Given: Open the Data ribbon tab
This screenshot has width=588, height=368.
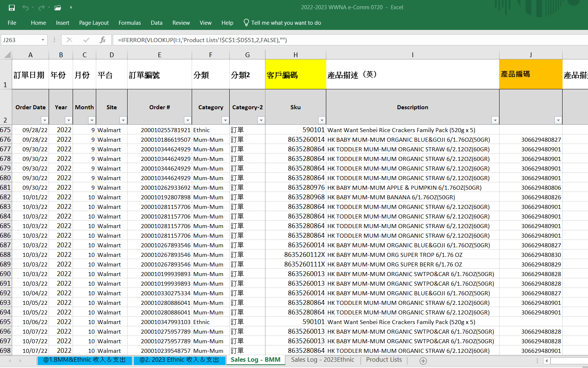Looking at the screenshot, I should pos(157,23).
